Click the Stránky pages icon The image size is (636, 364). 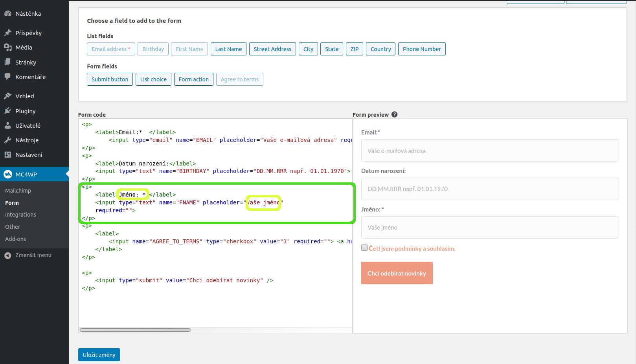click(x=8, y=62)
